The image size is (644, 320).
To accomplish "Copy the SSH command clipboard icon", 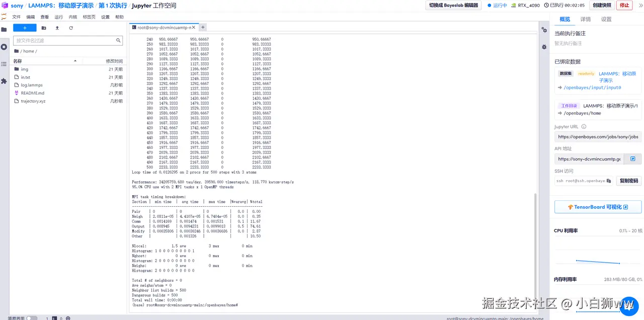I will pos(609,181).
